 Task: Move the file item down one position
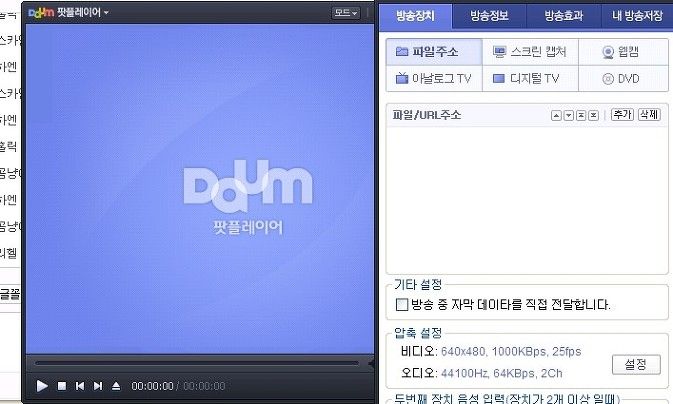pyautogui.click(x=569, y=115)
